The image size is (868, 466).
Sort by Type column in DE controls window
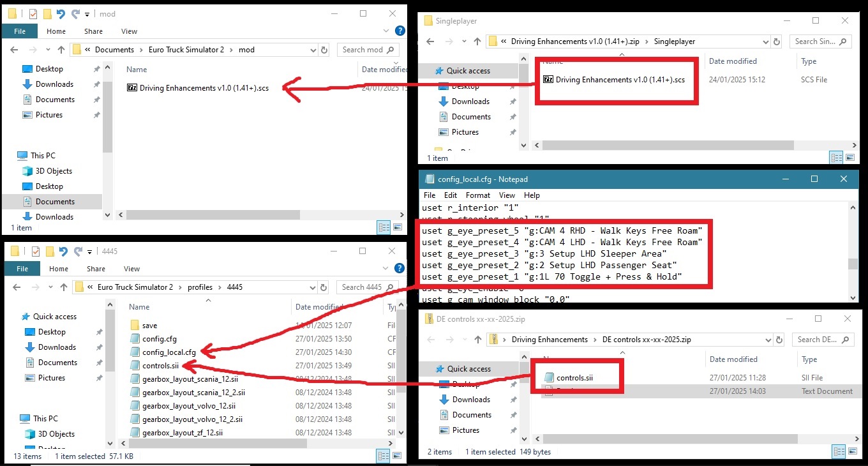click(809, 359)
